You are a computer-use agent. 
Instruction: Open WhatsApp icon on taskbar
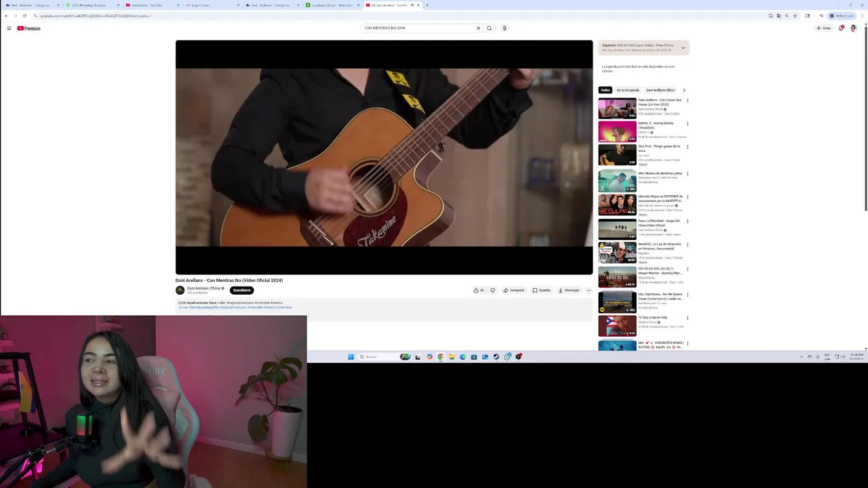507,357
